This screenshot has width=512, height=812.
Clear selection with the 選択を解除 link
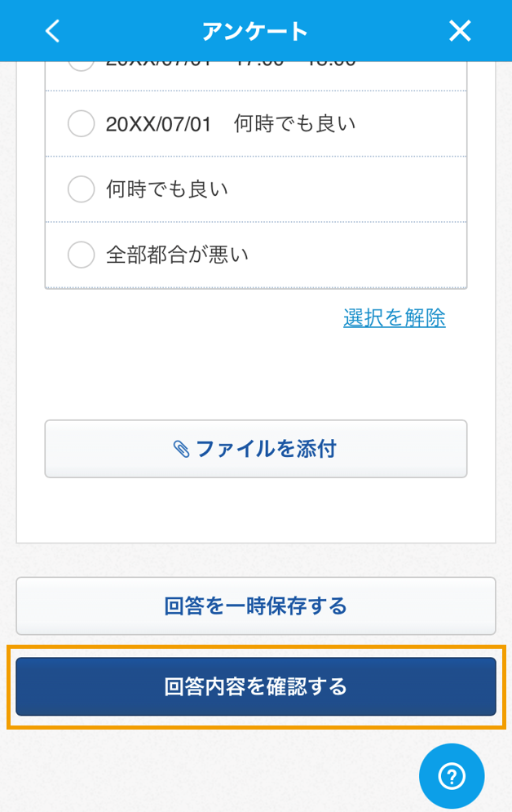point(394,317)
